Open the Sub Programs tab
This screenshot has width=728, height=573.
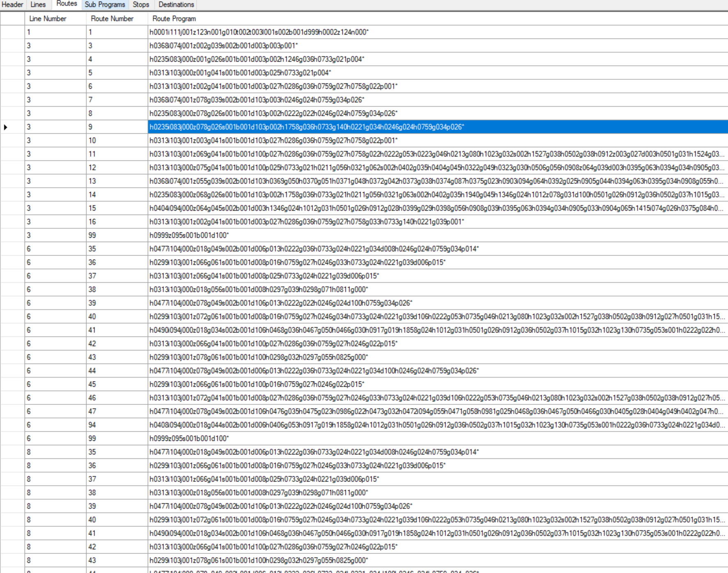click(105, 5)
